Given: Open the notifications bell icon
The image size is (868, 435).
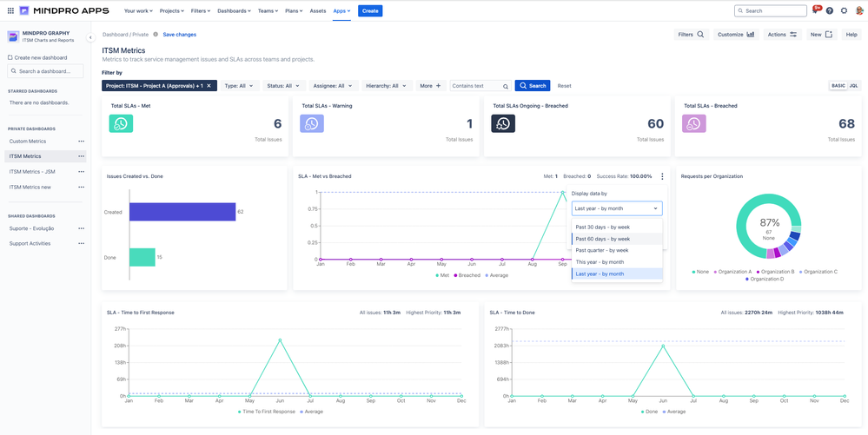Looking at the screenshot, I should click(815, 10).
